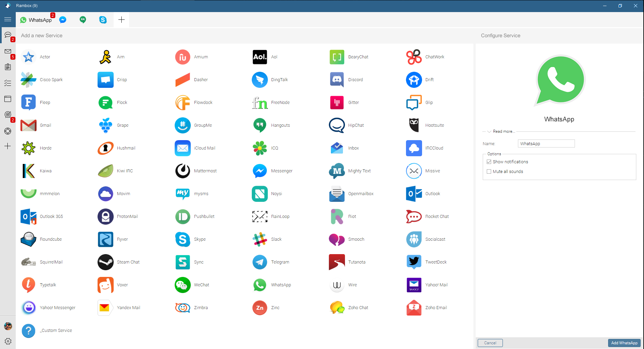Click the Outlook 365 service icon
644x349 pixels.
click(28, 217)
